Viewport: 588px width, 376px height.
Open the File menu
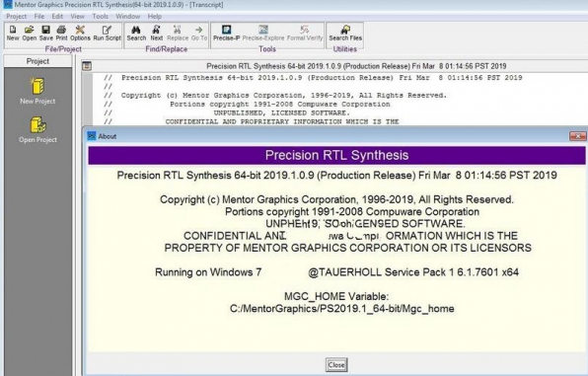tap(39, 17)
